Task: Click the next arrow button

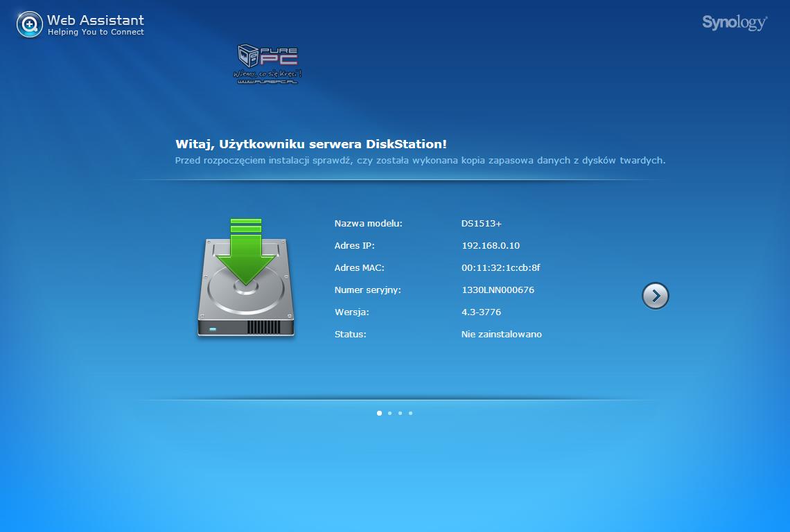Action: click(655, 296)
